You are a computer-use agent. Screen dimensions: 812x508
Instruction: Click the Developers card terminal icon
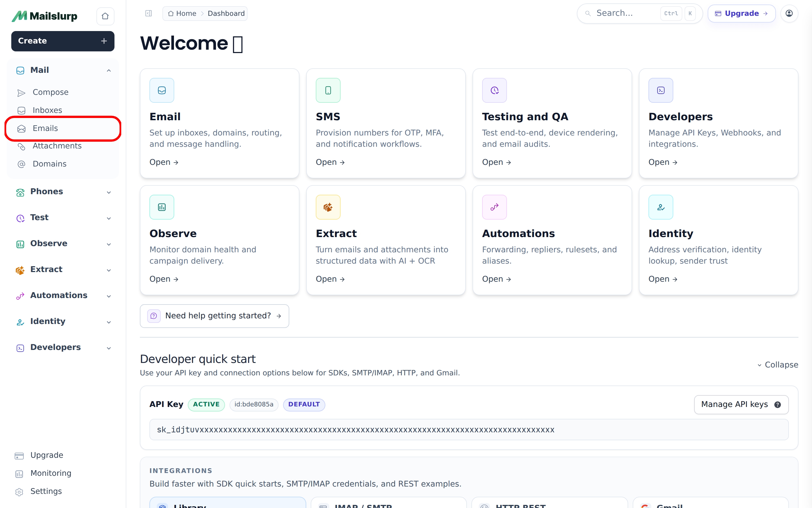(x=661, y=90)
